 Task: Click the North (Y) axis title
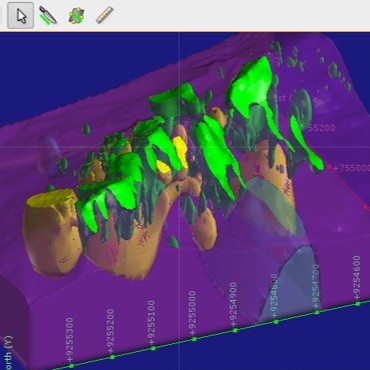click(x=7, y=353)
